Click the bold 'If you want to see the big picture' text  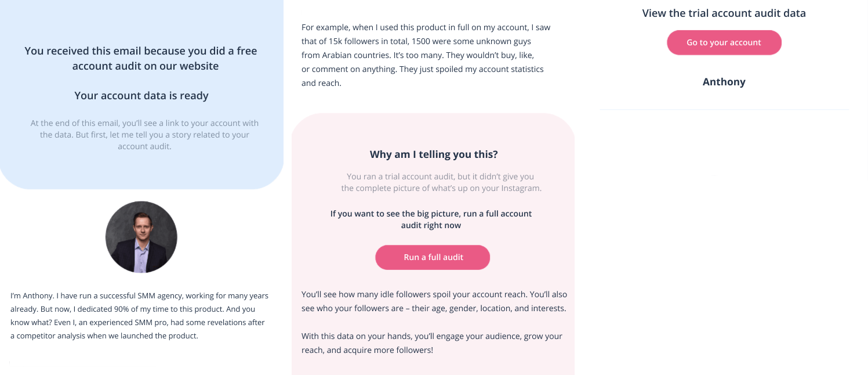coord(431,219)
